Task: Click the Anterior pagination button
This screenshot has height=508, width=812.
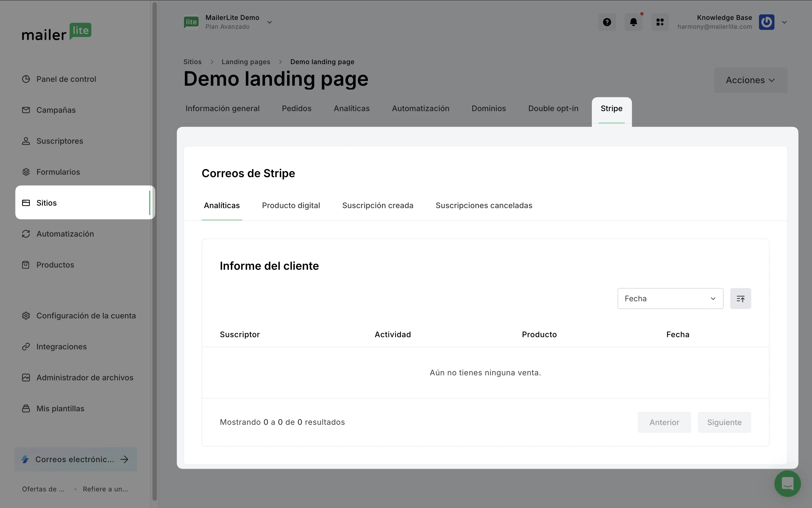Action: click(x=664, y=422)
